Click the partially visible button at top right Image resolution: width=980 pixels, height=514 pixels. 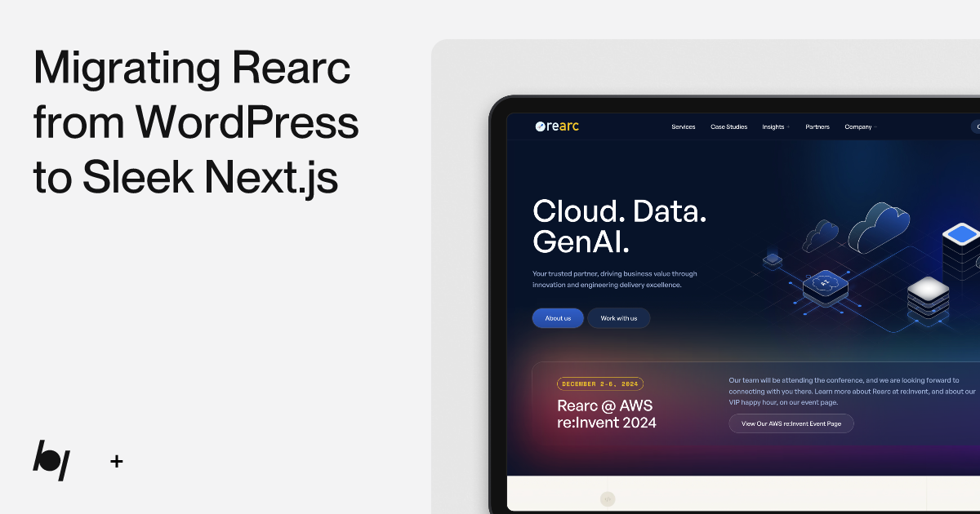pyautogui.click(x=977, y=126)
